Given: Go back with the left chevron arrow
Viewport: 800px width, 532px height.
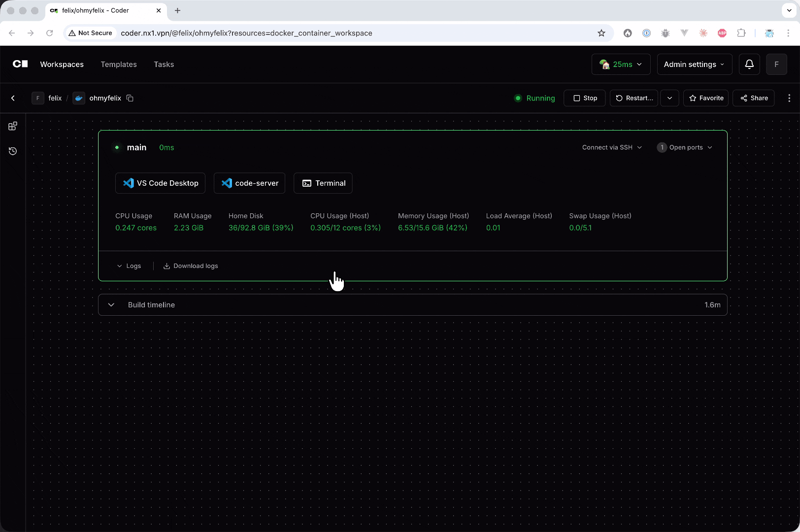Looking at the screenshot, I should 13,98.
